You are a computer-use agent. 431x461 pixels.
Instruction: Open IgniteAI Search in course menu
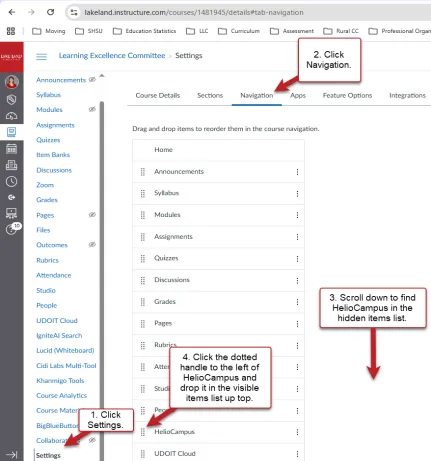(59, 336)
